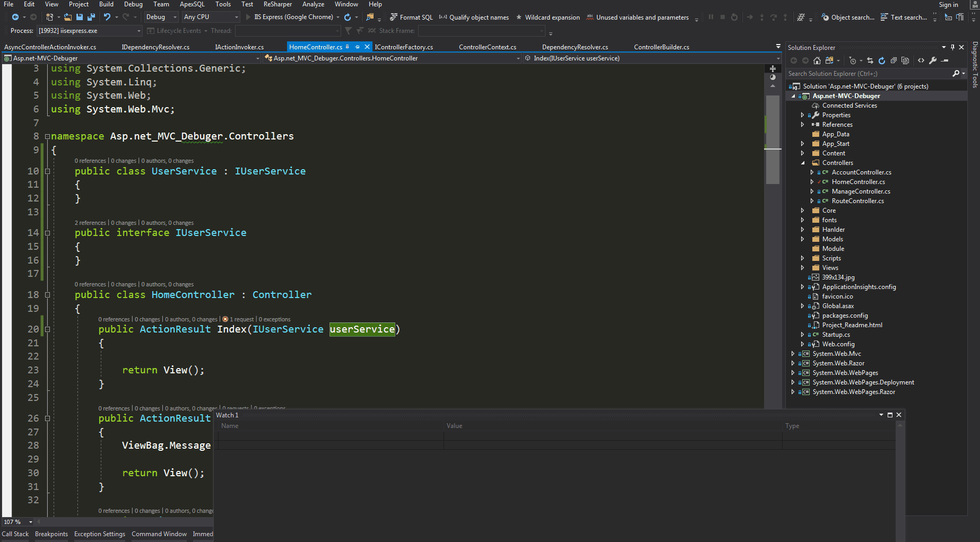Refresh the Solution Explorer tree
Image resolution: width=980 pixels, height=542 pixels.
882,60
